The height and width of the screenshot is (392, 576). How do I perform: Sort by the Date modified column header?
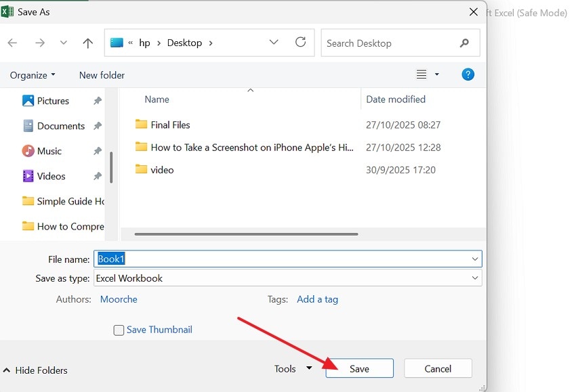pyautogui.click(x=396, y=100)
